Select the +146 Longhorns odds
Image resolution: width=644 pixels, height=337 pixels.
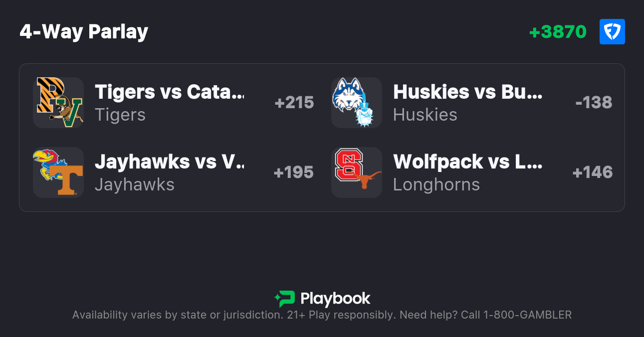(x=593, y=172)
